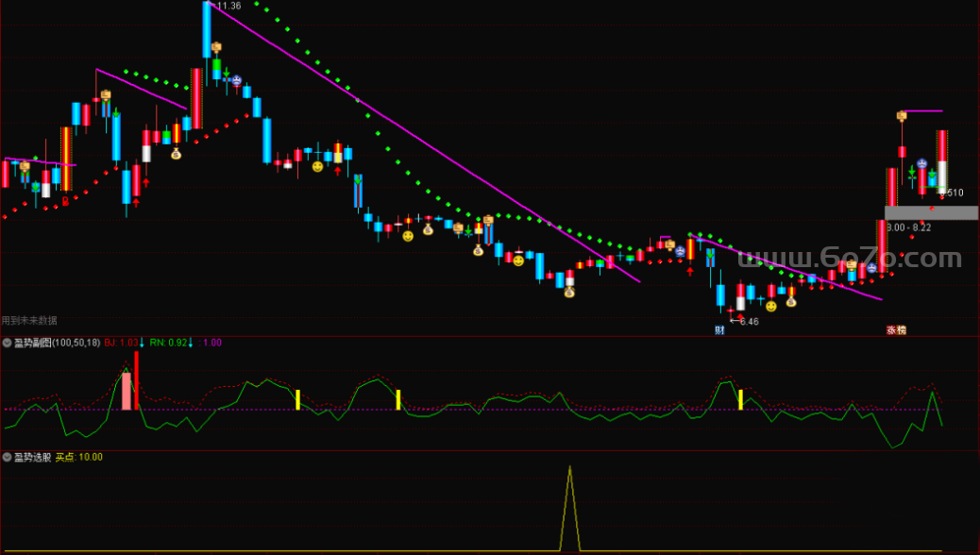980x555 pixels.
Task: Click the signboard icon below the 11.36 peak
Action: [x=216, y=47]
